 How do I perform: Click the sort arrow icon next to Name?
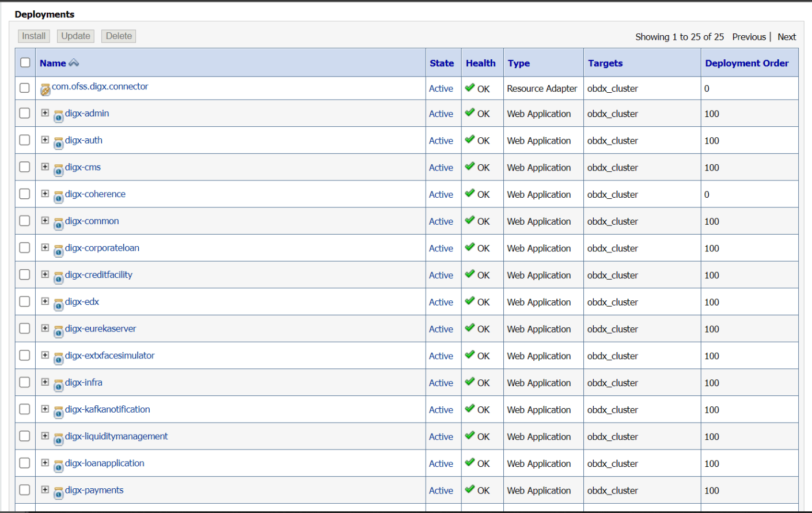[x=74, y=63]
